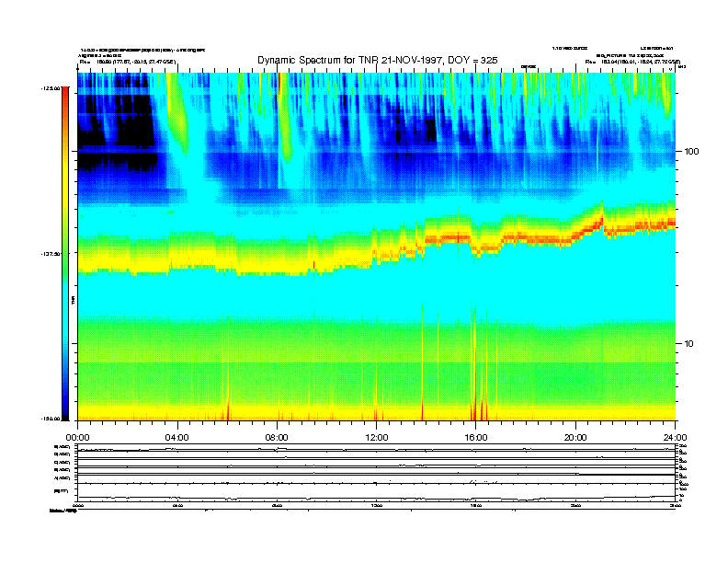728x563 pixels.
Task: Click the 20:00 time axis label
Action: tap(575, 438)
